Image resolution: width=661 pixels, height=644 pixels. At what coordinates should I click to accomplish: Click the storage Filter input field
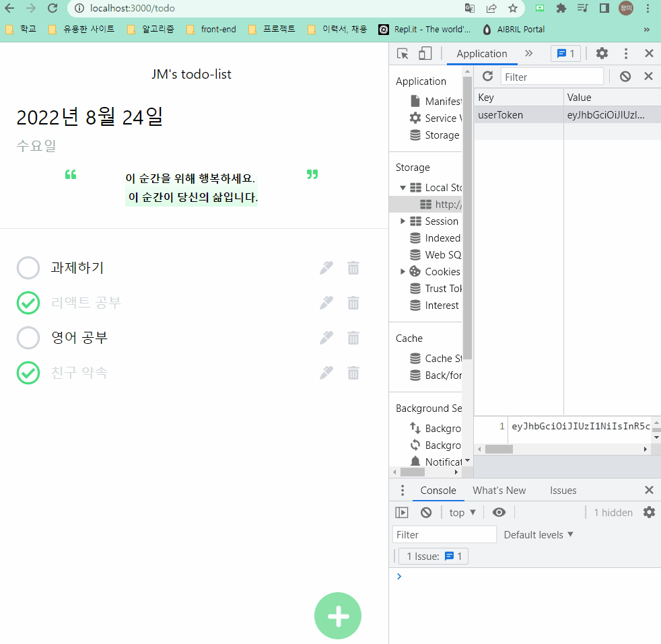point(552,77)
